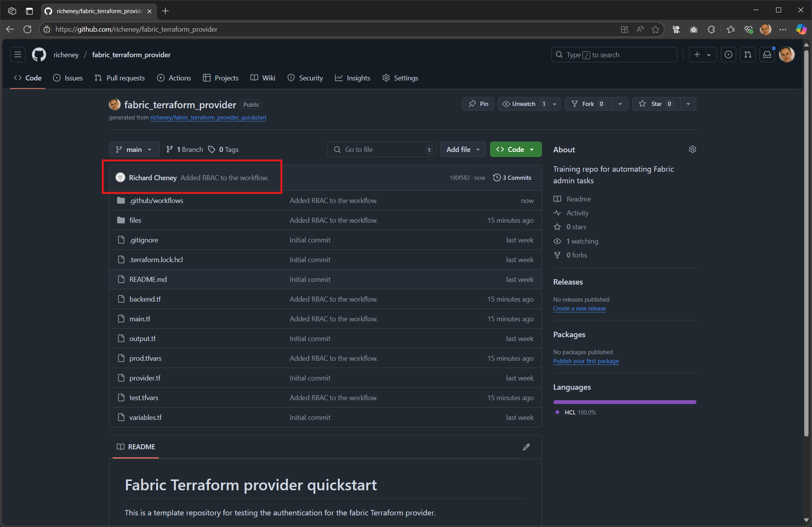Switch to the Actions tab

(174, 78)
